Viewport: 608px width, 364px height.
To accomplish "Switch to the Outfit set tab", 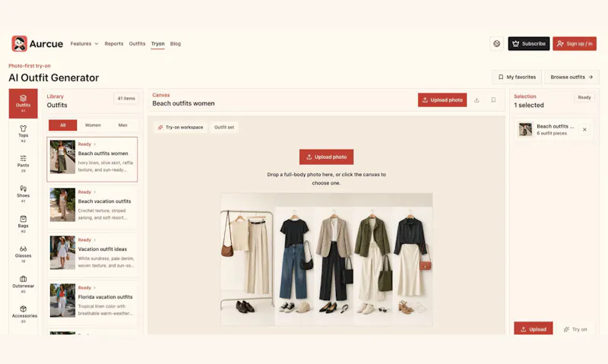I will pos(224,127).
